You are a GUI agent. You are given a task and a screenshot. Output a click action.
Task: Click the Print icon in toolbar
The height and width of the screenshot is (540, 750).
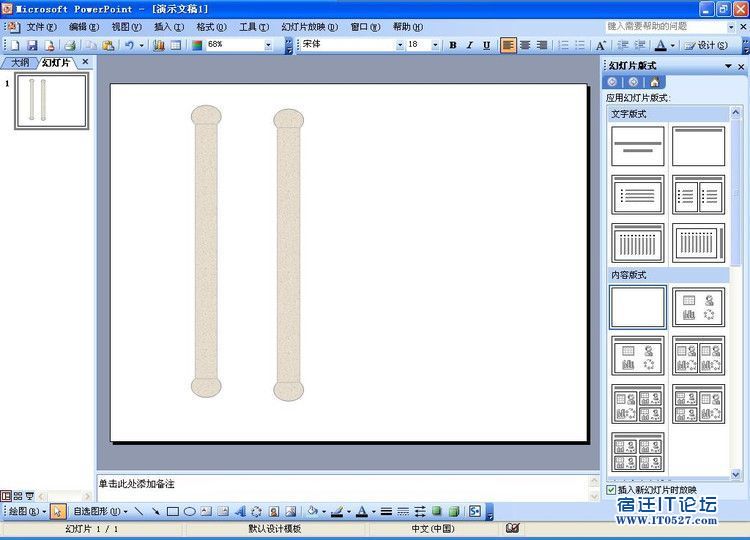click(70, 45)
